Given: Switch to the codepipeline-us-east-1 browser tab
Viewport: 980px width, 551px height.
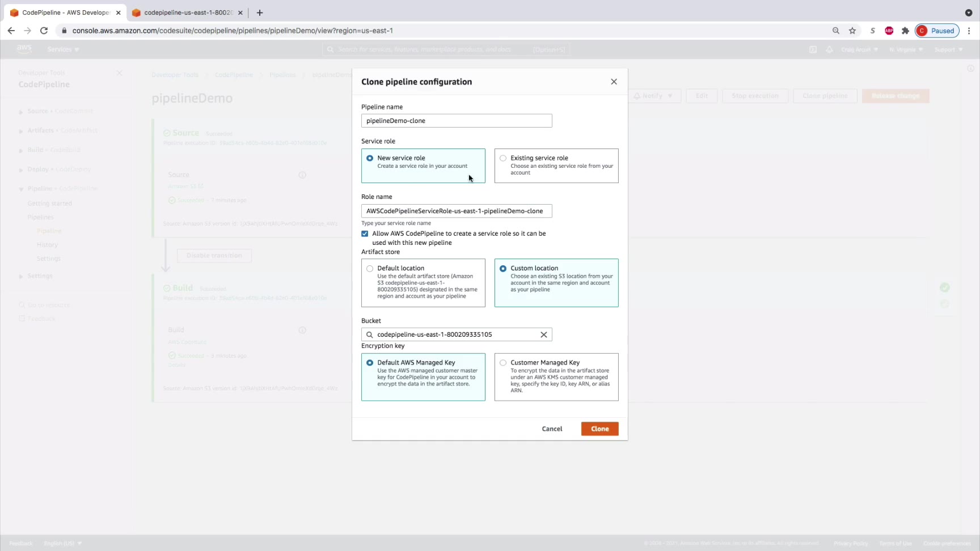Looking at the screenshot, I should pos(188,12).
